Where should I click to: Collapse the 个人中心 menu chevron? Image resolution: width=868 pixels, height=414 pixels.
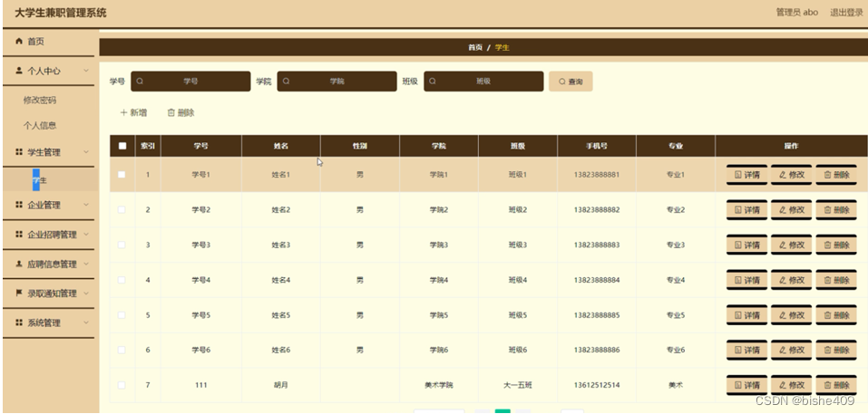click(x=86, y=71)
